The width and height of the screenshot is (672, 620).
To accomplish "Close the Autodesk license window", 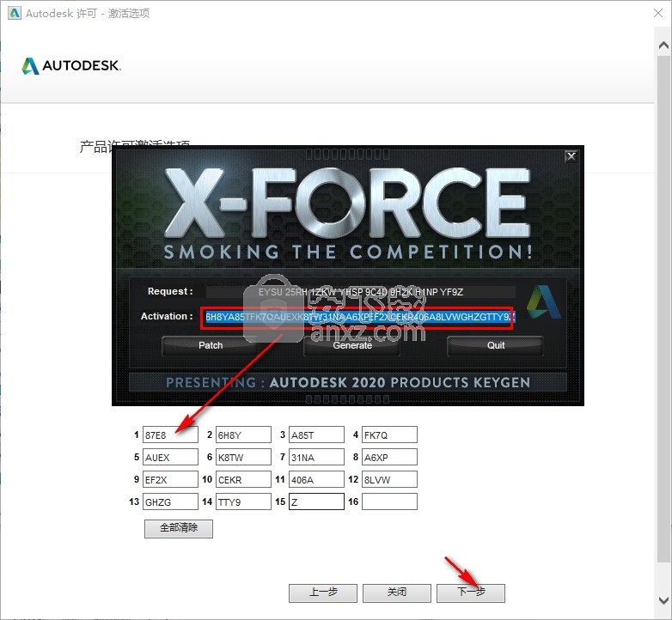I will pos(658,13).
